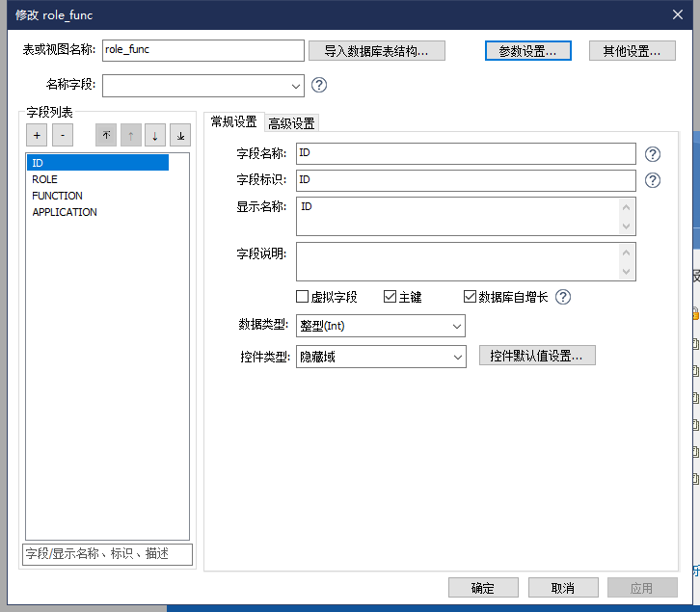Image resolution: width=700 pixels, height=612 pixels.
Task: Open the 数据类型 dropdown
Action: tap(457, 326)
